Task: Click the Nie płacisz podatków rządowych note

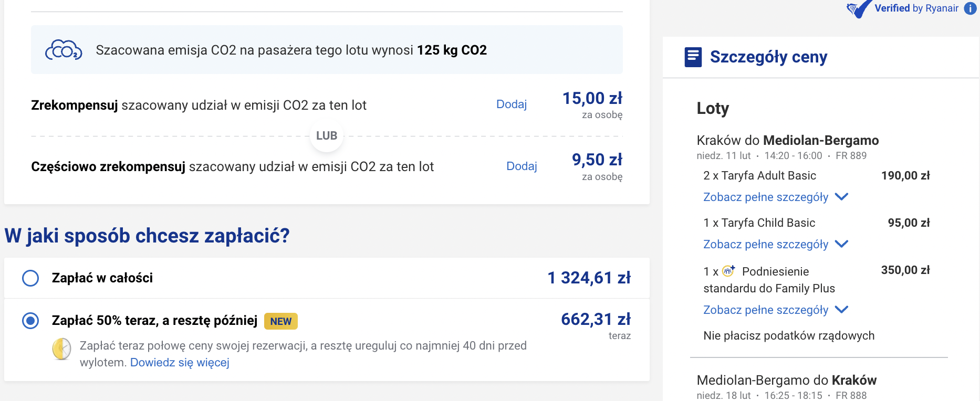Action: tap(789, 336)
